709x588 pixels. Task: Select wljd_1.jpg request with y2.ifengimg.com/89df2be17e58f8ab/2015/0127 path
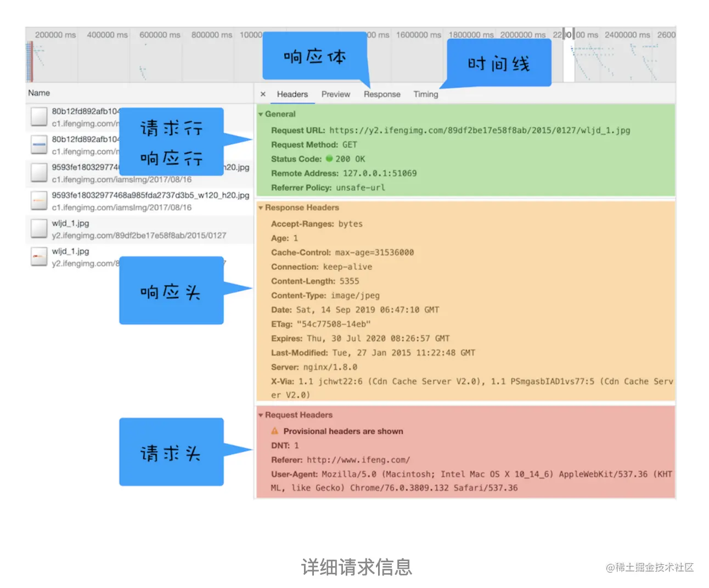pos(139,229)
